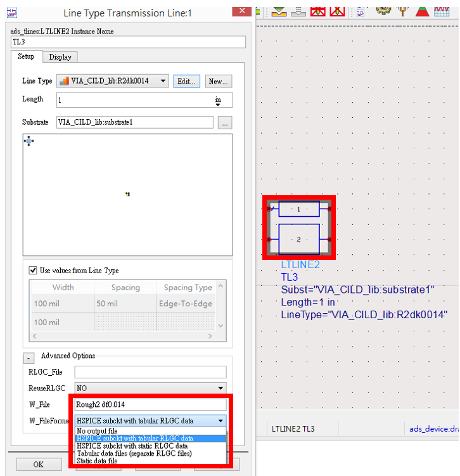
Task: Open the data display waveform grid icon
Action: tap(442, 11)
